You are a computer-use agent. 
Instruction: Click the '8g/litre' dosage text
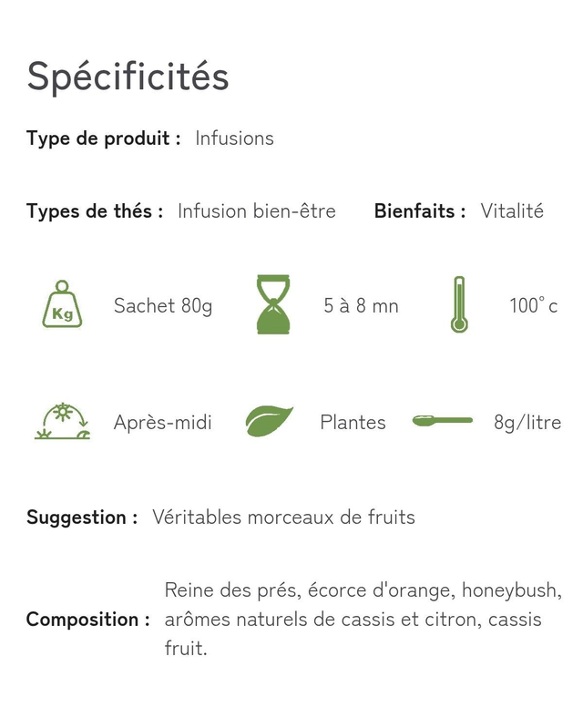coord(527,423)
